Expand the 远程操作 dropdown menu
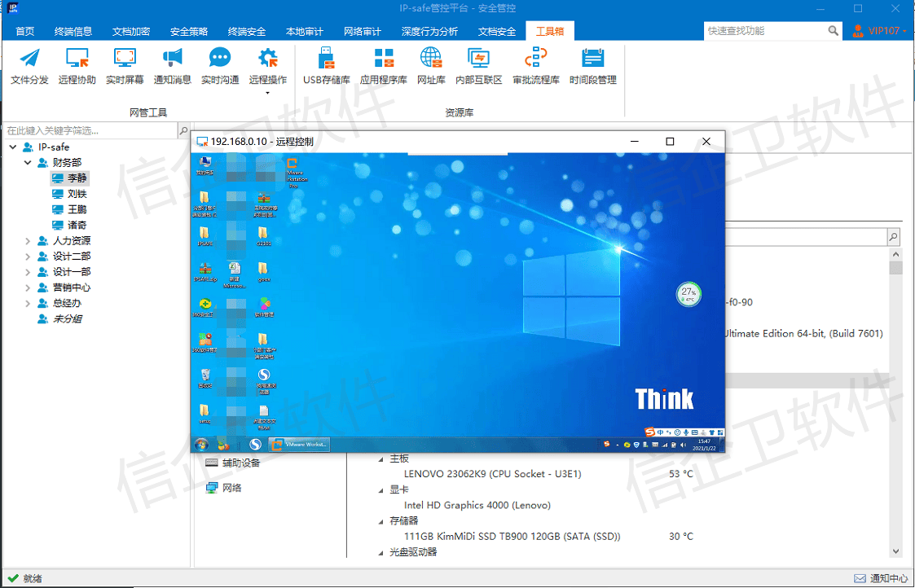The width and height of the screenshot is (915, 588). [x=267, y=92]
